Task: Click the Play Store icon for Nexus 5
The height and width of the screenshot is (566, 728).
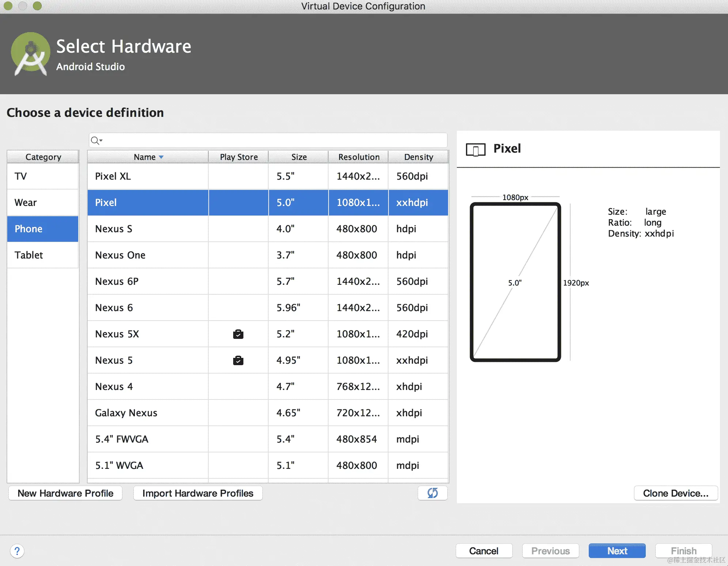Action: [x=238, y=360]
